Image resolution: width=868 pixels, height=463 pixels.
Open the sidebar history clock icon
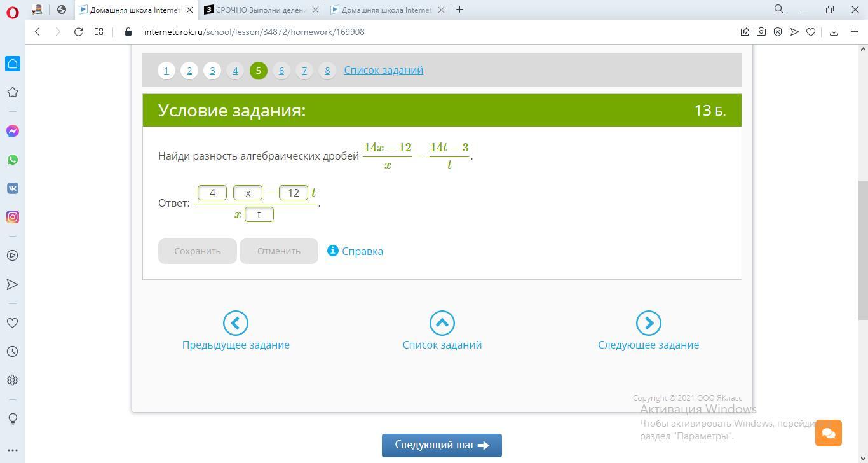click(x=13, y=352)
